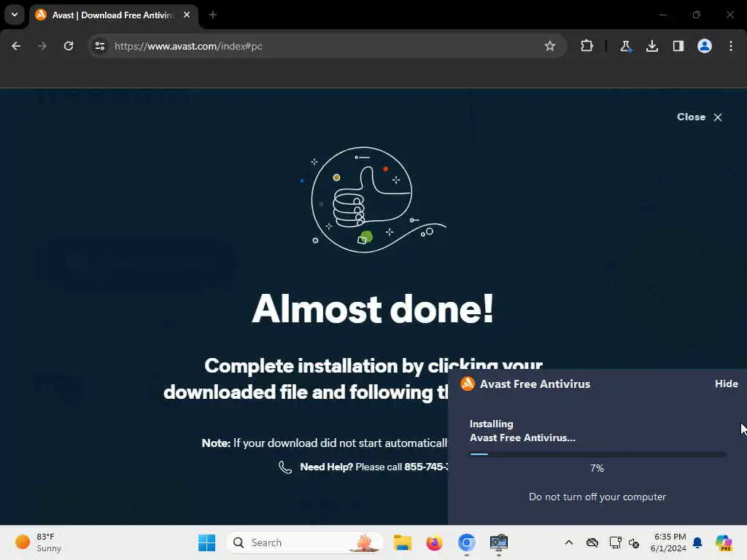Open Chrome Labs flask icon

625,46
